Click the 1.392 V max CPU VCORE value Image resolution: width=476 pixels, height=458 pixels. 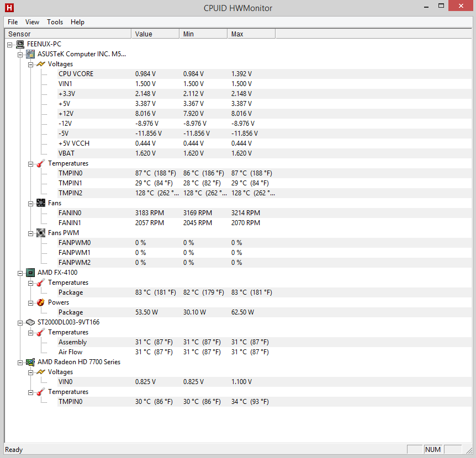[241, 74]
